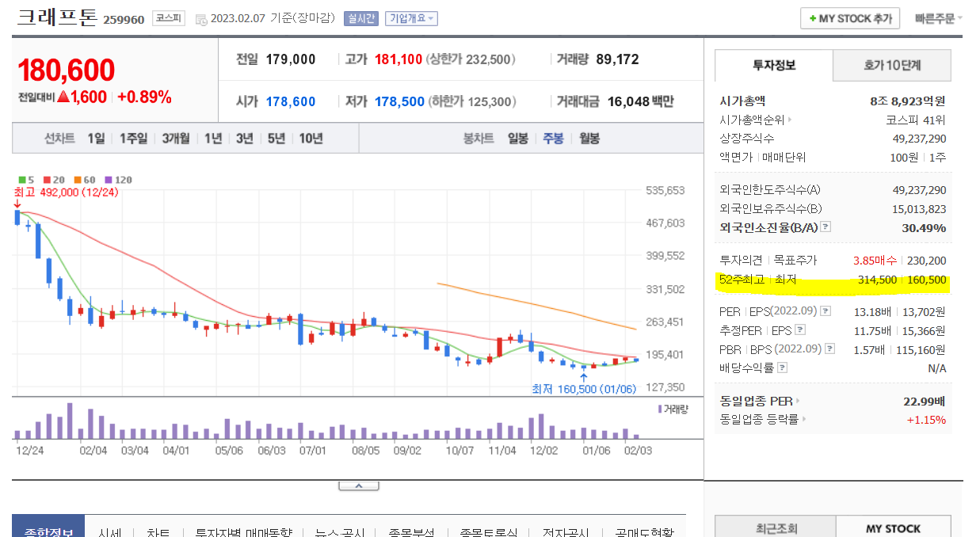Image resolution: width=980 pixels, height=537 pixels.
Task: Click the 고가 value 181,100
Action: (x=398, y=59)
